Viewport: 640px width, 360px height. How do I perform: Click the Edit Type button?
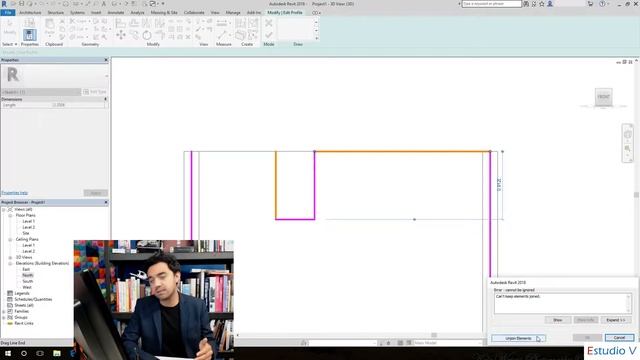coord(95,92)
